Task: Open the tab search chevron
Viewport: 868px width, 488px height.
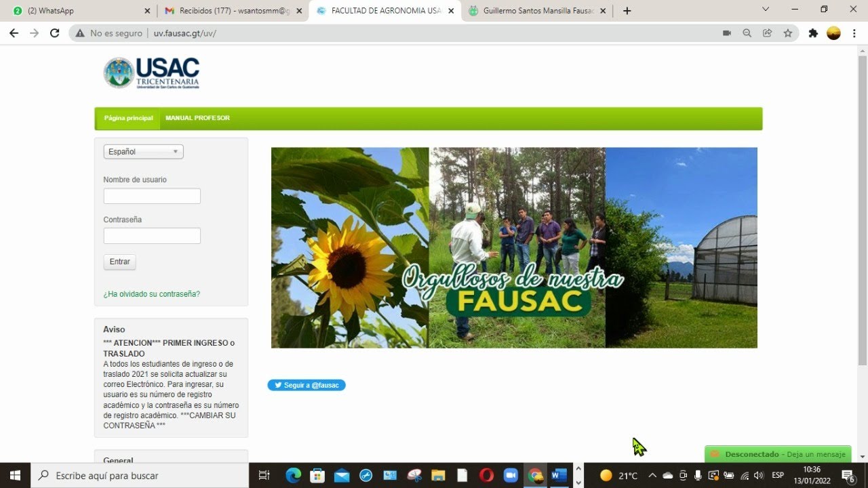Action: 766,9
